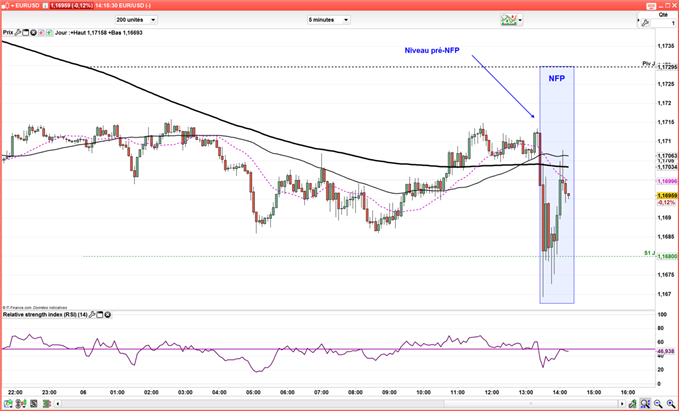The image size is (679, 411).
Task: Click the green plus icon on the Prix panel
Action: (49, 32)
